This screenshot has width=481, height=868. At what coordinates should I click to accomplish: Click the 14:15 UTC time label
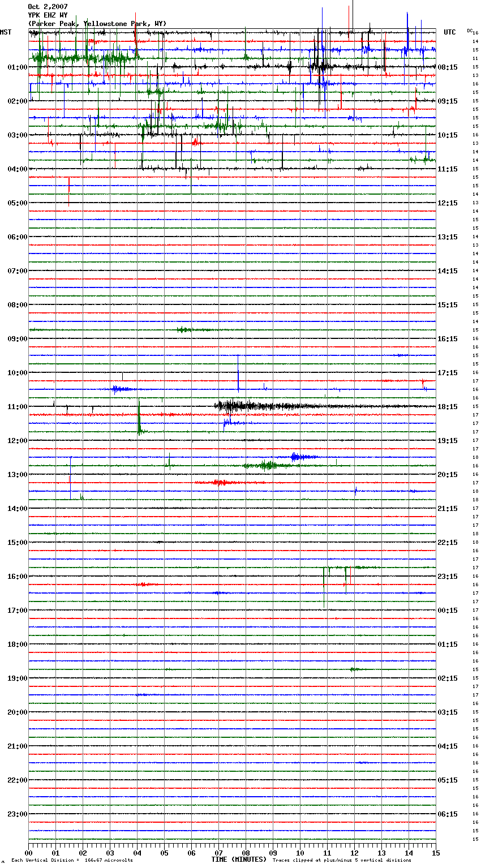[x=448, y=271]
